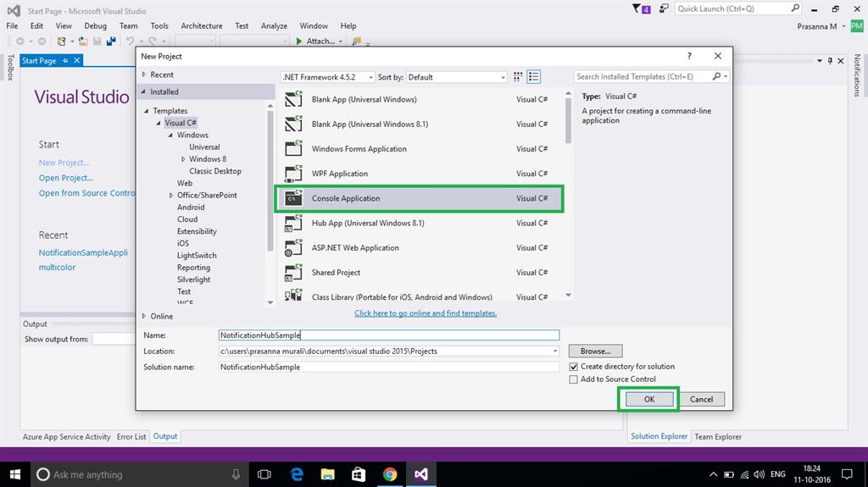Open the Analyze menu
The height and width of the screenshot is (487, 868).
pos(274,25)
